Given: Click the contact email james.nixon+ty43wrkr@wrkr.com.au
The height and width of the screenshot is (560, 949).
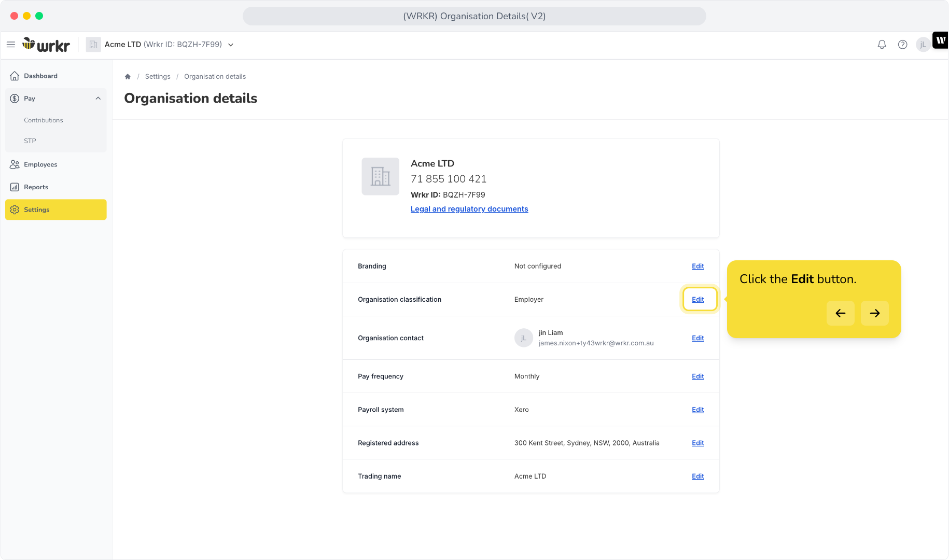Looking at the screenshot, I should point(596,343).
